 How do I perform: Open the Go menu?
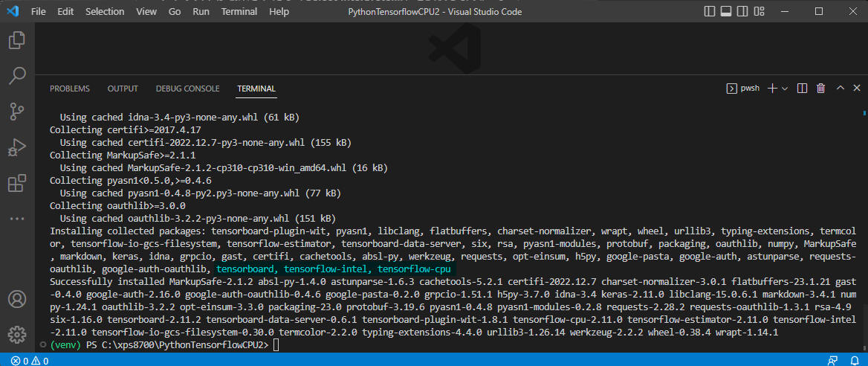[x=175, y=11]
